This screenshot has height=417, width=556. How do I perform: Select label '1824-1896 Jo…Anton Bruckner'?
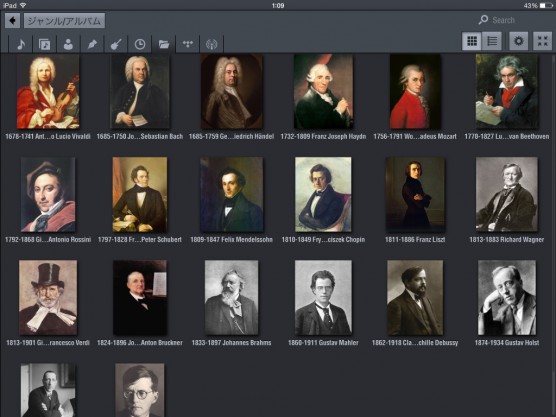coord(140,343)
